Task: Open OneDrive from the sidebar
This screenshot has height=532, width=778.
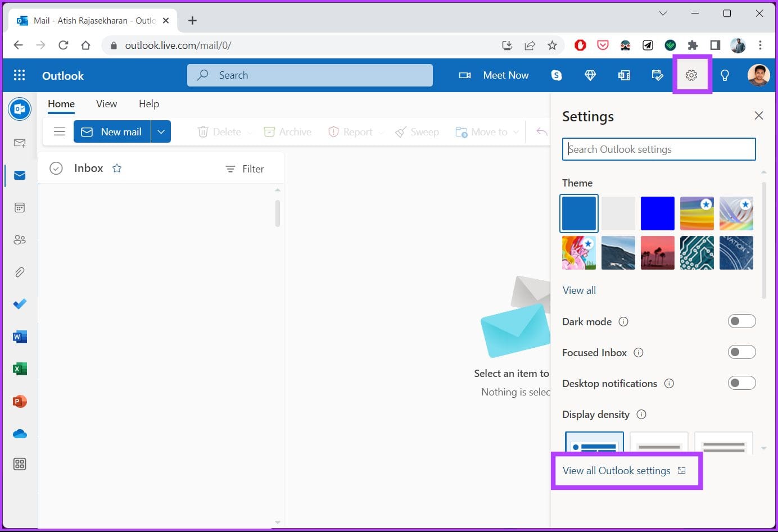Action: point(20,434)
